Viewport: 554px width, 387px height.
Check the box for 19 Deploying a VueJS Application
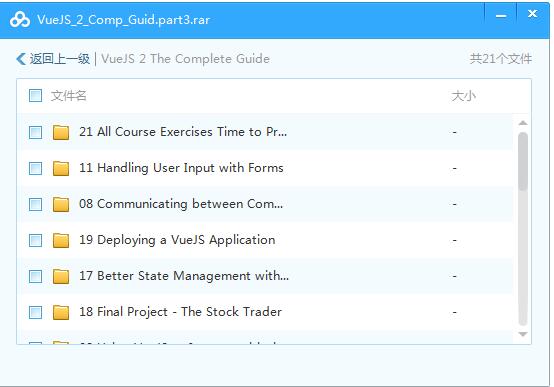pos(35,241)
